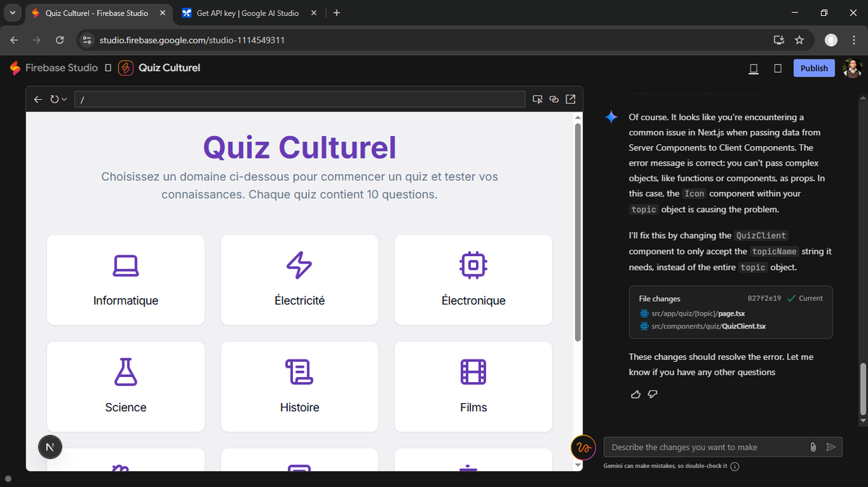Switch to the tablet view icon
The width and height of the screenshot is (868, 487).
(x=778, y=69)
